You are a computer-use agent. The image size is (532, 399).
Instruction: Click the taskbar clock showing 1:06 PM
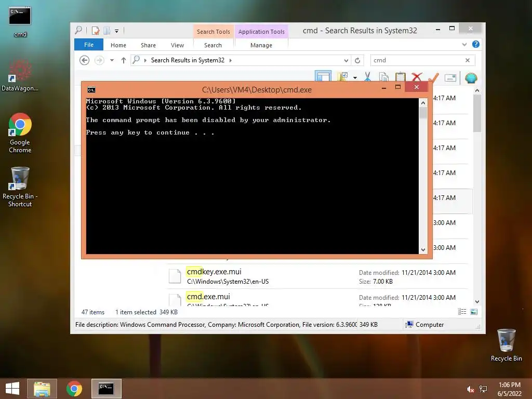point(509,389)
